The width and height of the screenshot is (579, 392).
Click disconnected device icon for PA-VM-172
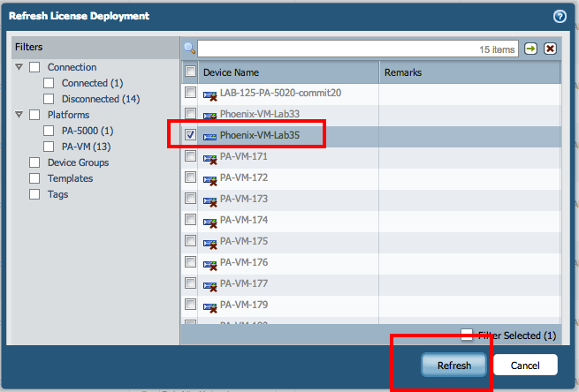point(210,180)
